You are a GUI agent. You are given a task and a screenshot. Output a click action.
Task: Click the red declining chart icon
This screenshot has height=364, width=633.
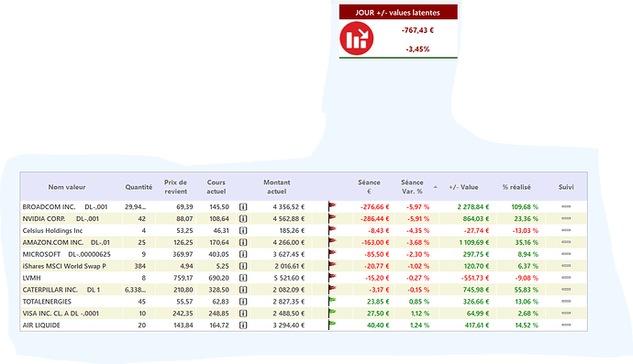pos(357,39)
